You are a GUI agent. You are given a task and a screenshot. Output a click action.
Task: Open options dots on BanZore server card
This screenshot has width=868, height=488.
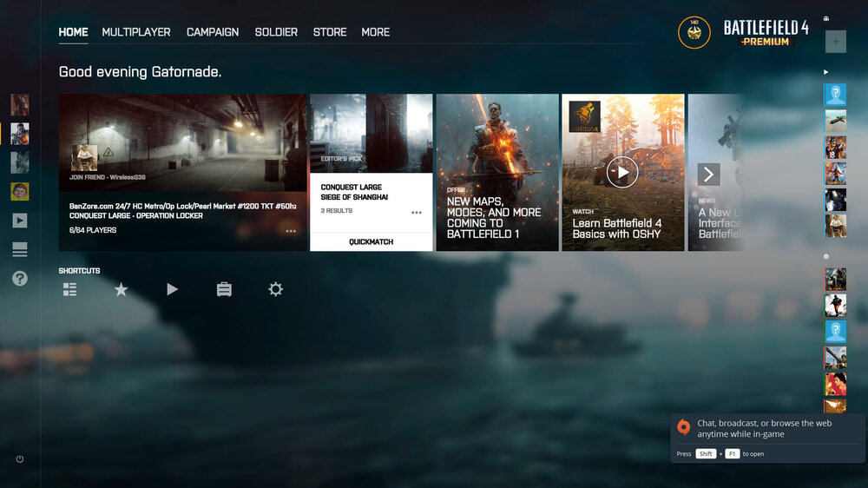291,231
